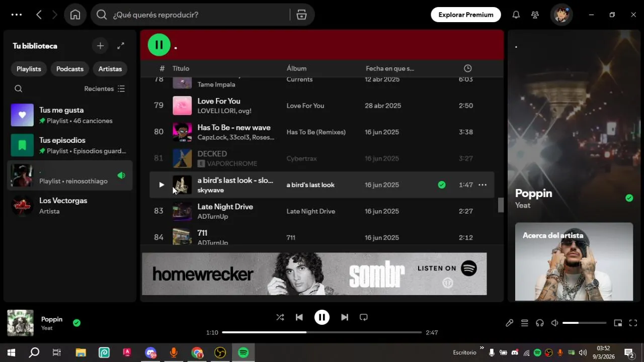Viewport: 644px width, 362px height.
Task: Enter full screen mode
Action: coord(633,323)
